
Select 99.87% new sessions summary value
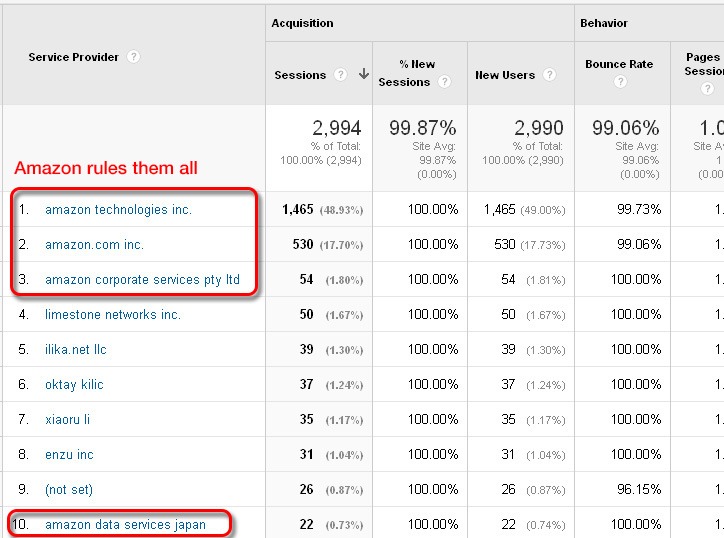click(422, 128)
